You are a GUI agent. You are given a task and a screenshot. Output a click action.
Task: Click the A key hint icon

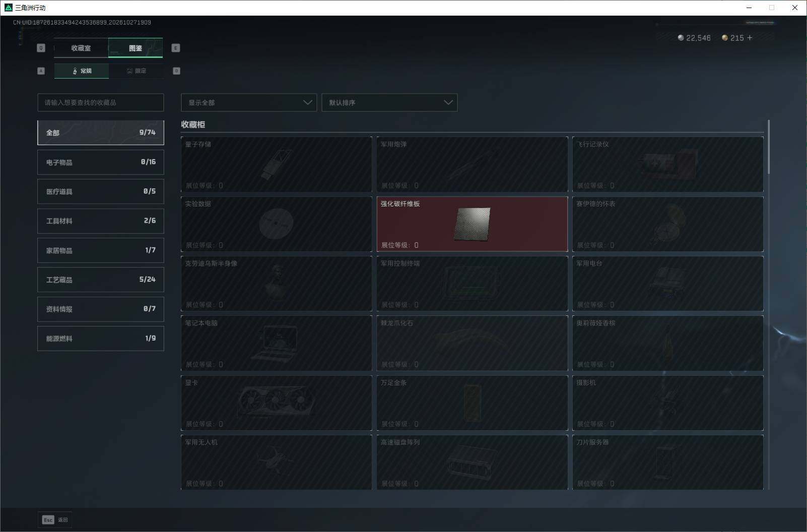pos(41,71)
